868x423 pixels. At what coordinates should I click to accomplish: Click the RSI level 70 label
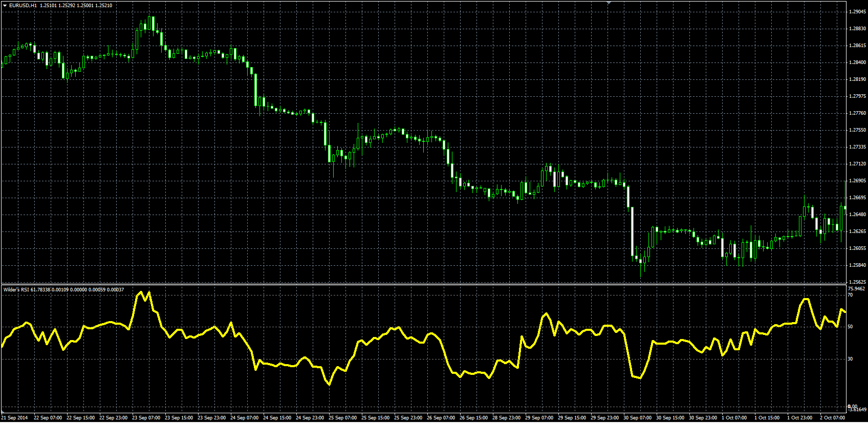click(850, 295)
